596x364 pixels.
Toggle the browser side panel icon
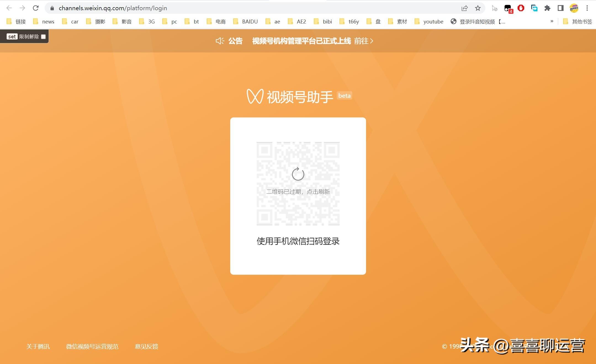tap(560, 8)
